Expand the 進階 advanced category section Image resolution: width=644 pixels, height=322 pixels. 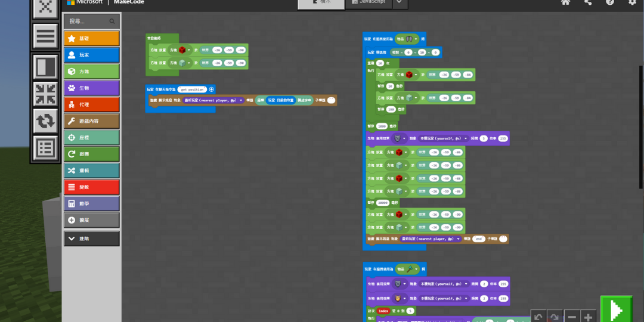point(92,239)
